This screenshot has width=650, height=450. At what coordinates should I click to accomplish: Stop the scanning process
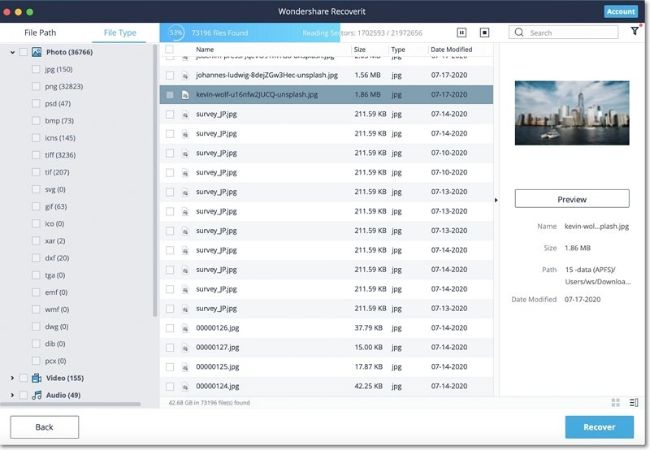point(484,32)
